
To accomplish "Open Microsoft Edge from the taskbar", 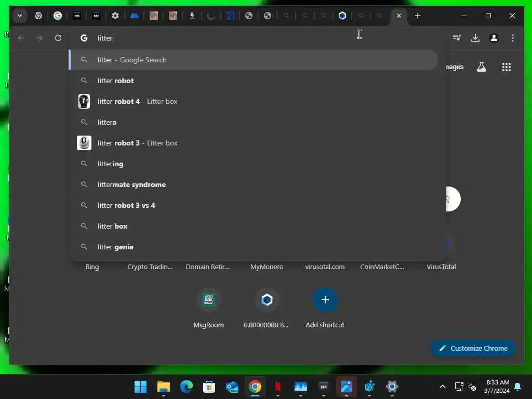I will [187, 387].
